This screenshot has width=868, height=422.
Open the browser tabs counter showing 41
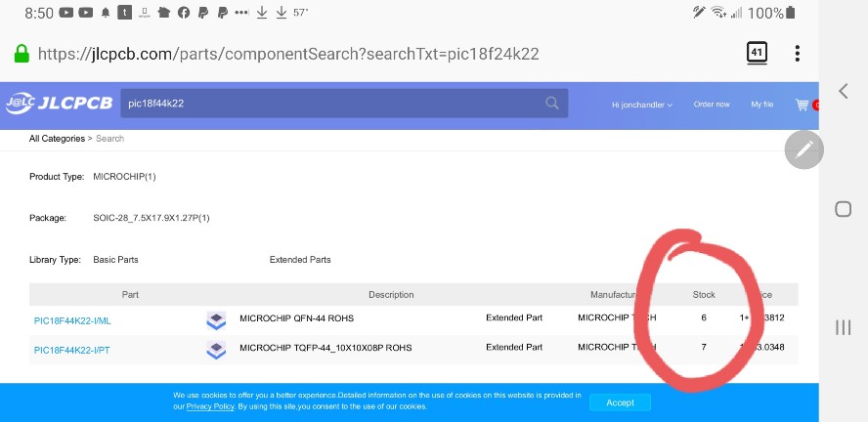pos(757,53)
